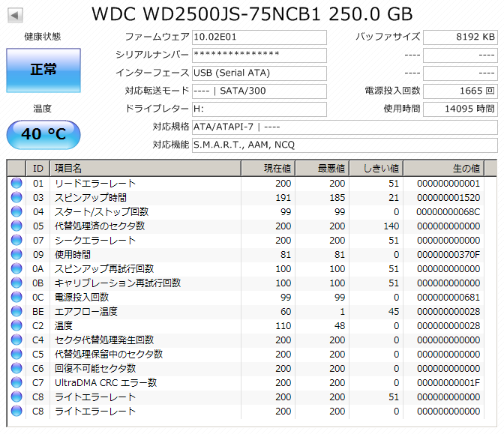
Task: Click the current value 191
Action: pos(283,198)
